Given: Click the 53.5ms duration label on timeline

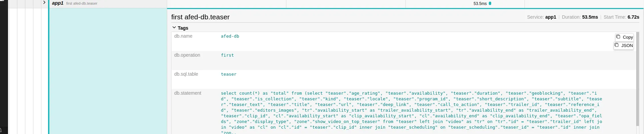Looking at the screenshot, I should [480, 3].
